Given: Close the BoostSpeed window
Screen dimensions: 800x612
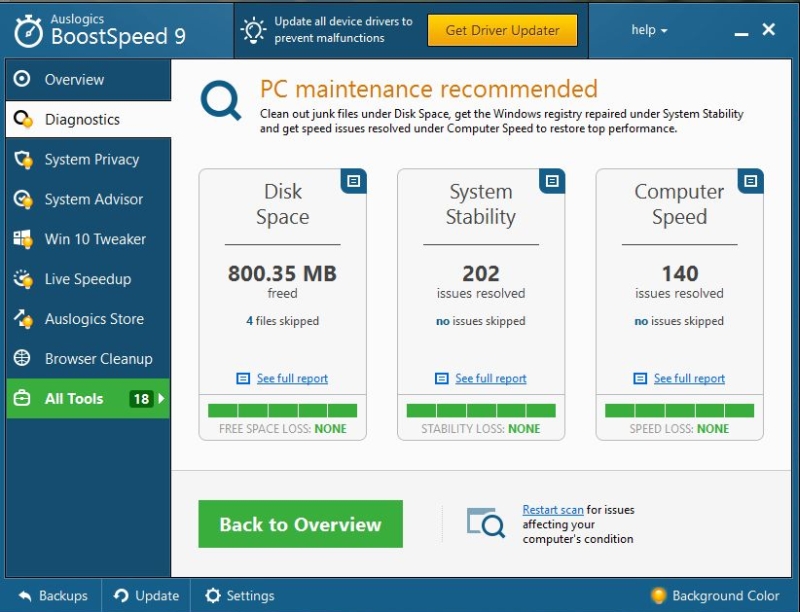Looking at the screenshot, I should (x=768, y=30).
